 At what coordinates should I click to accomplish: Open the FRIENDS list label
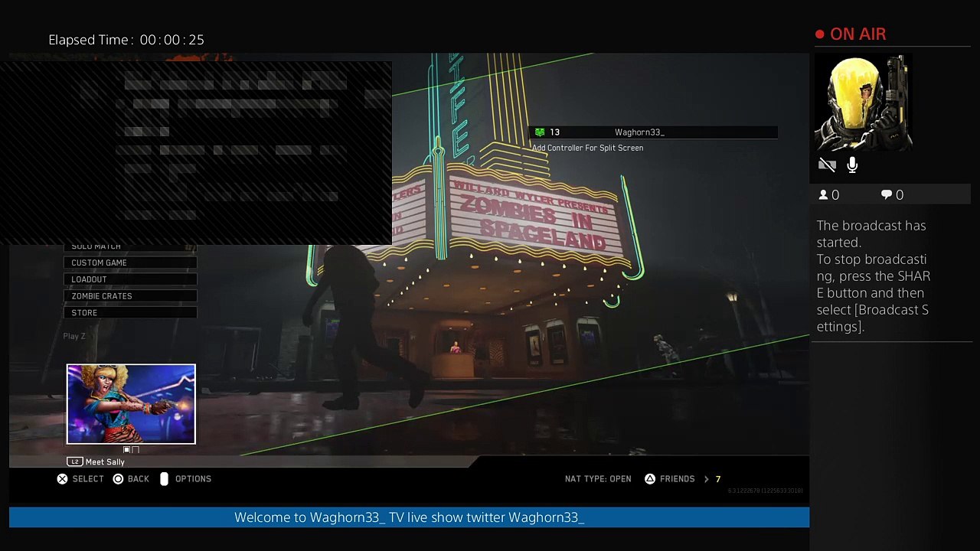tap(678, 479)
